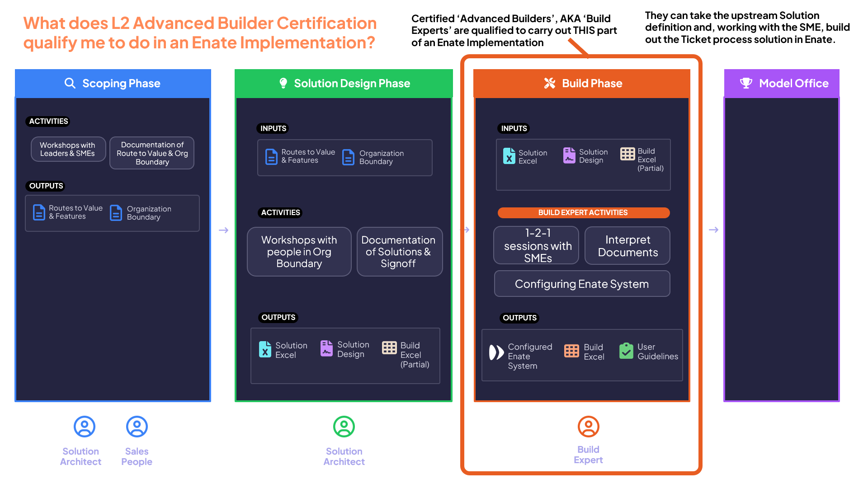The height and width of the screenshot is (488, 868).
Task: Click the green Solution Architect person icon
Action: point(344,427)
